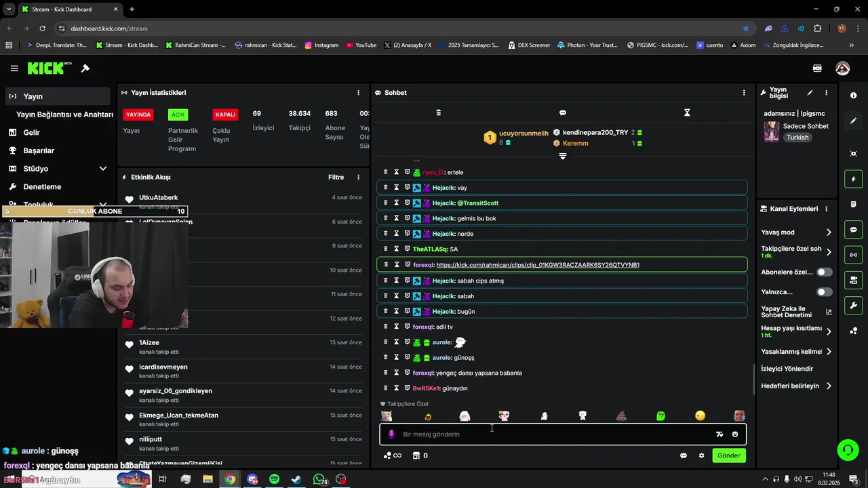
Task: Open Yasaklanmış kelimeler options arrow
Action: [x=829, y=352]
